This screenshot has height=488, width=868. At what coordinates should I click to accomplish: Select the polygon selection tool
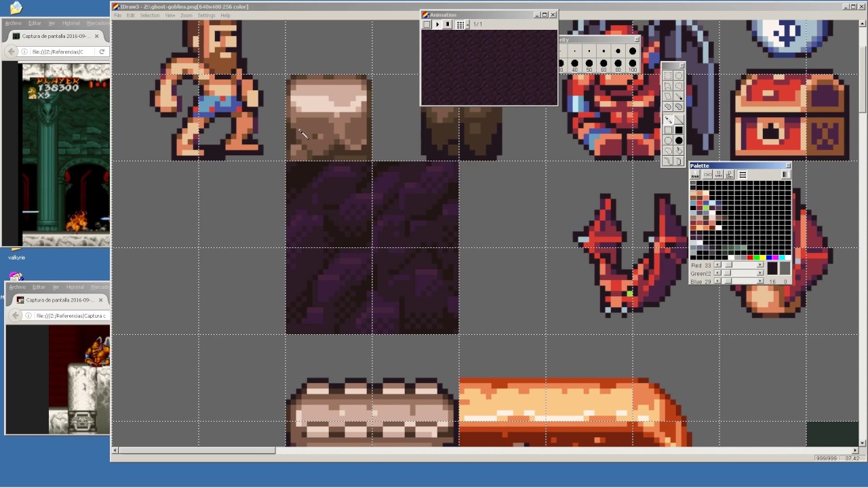point(668,86)
